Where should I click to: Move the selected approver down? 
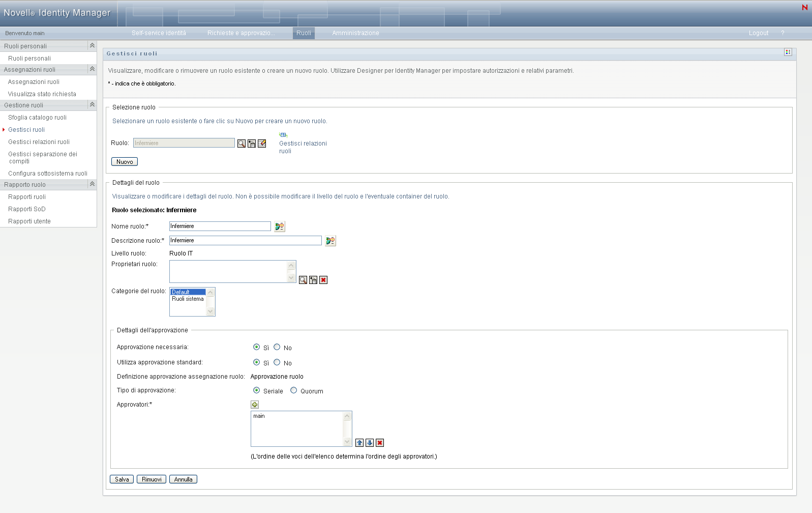point(370,443)
